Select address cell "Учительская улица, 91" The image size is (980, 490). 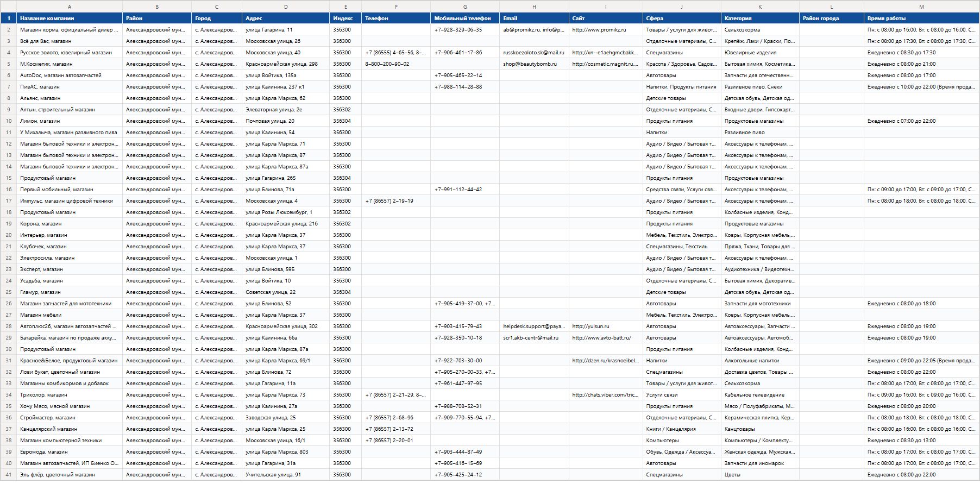pos(286,475)
